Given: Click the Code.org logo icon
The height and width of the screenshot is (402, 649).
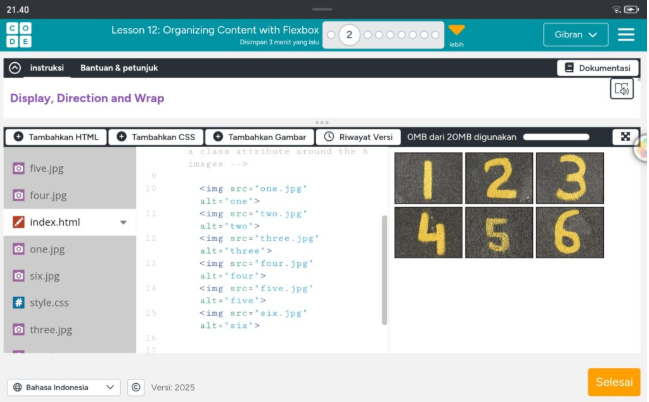Looking at the screenshot, I should tap(19, 35).
